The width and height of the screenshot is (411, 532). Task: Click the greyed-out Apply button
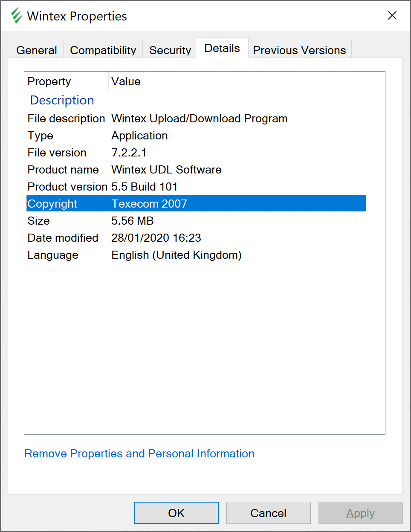pyautogui.click(x=360, y=513)
